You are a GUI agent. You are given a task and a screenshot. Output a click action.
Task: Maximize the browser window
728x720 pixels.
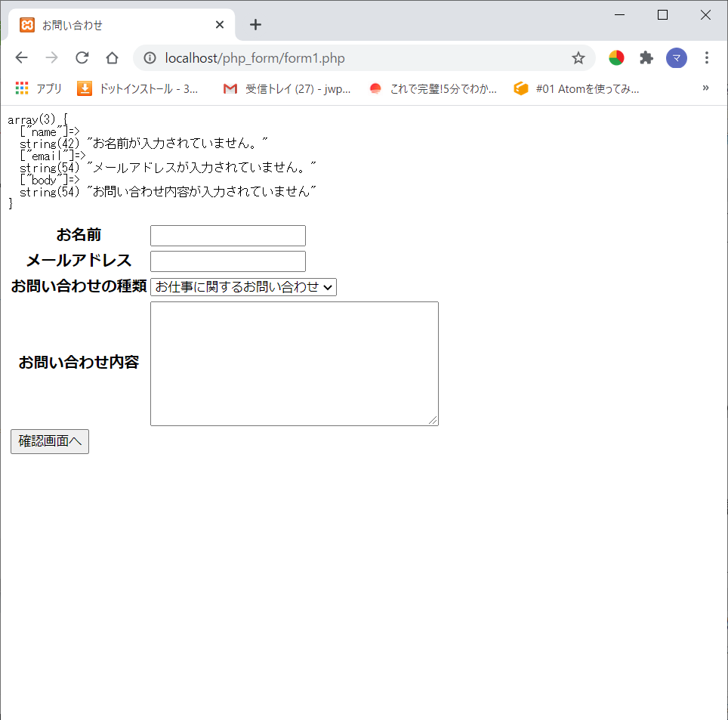[662, 15]
